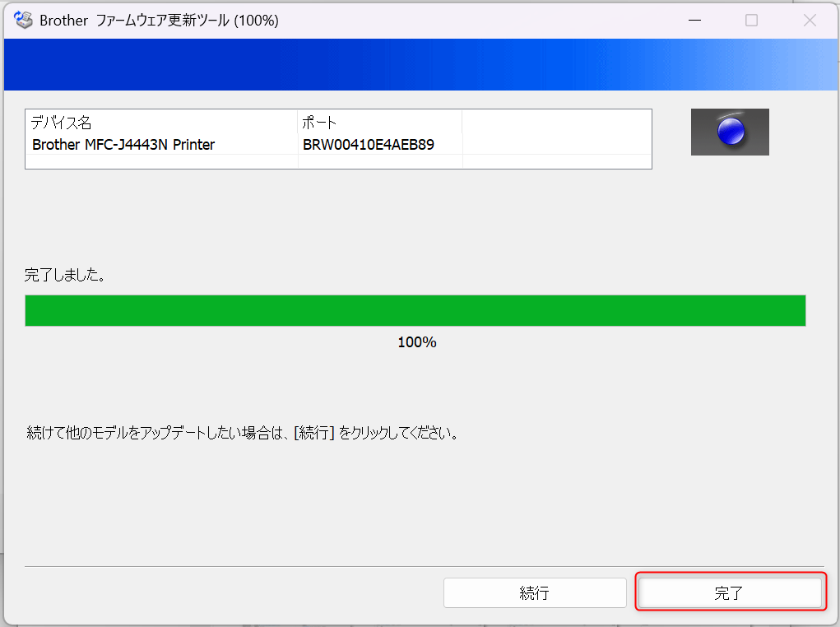Click the 100% progress label
Screen dimensions: 840x627
tap(417, 342)
